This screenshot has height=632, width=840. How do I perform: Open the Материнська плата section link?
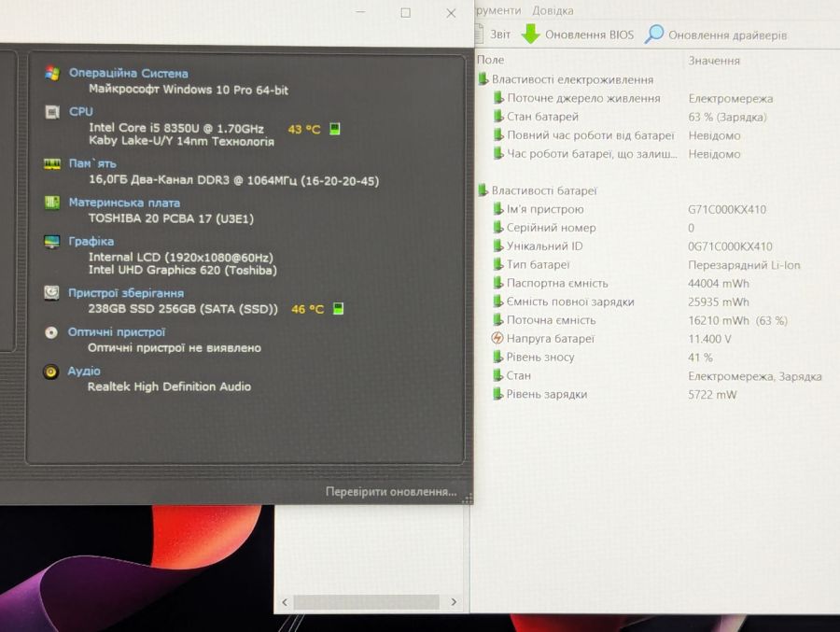tap(124, 203)
